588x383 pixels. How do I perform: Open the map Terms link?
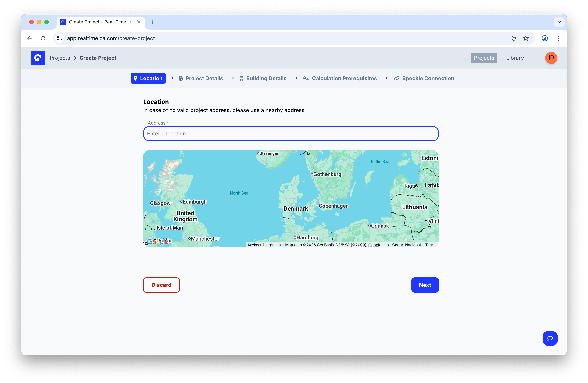tap(431, 245)
